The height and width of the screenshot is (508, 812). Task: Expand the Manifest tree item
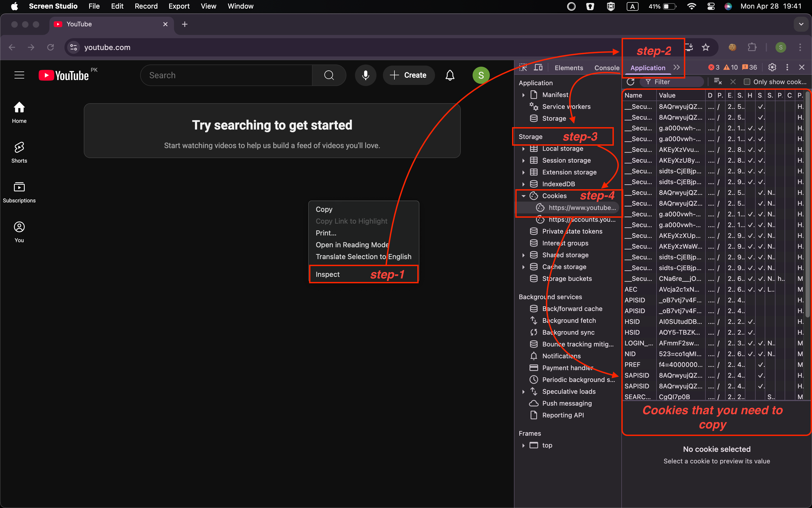pos(523,95)
